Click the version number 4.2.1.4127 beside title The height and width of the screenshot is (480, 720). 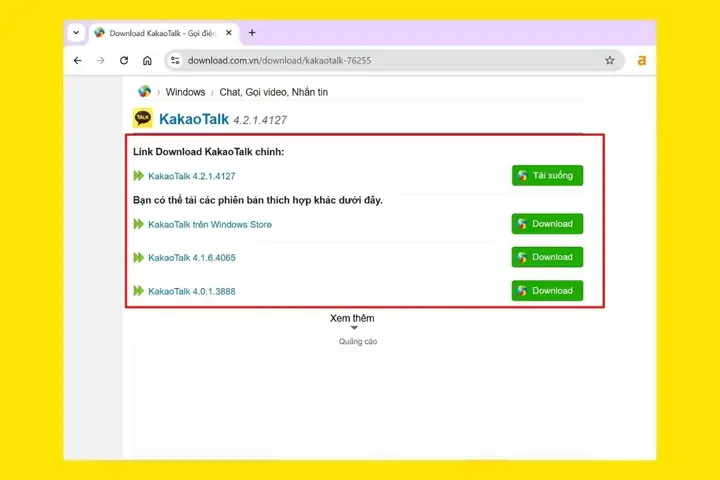pos(260,120)
